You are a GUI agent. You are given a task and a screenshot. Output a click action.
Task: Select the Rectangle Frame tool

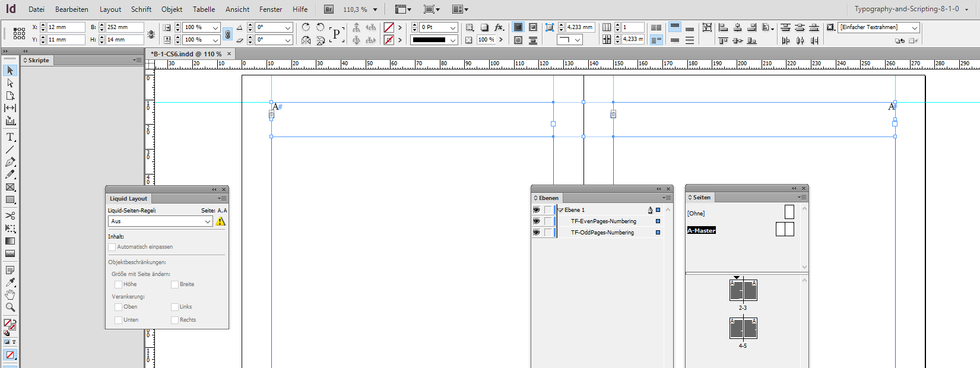point(10,188)
